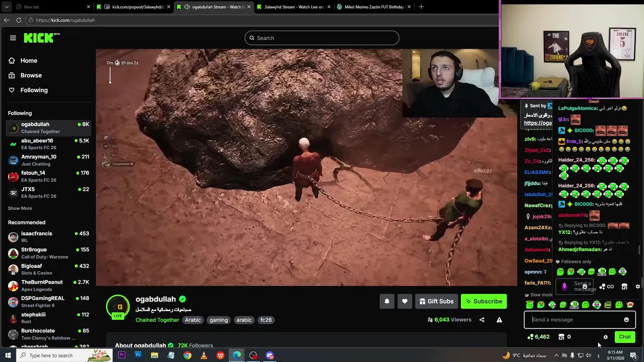This screenshot has height=362, width=644.
Task: Toggle notification bell for ogabdullah
Action: pyautogui.click(x=387, y=301)
